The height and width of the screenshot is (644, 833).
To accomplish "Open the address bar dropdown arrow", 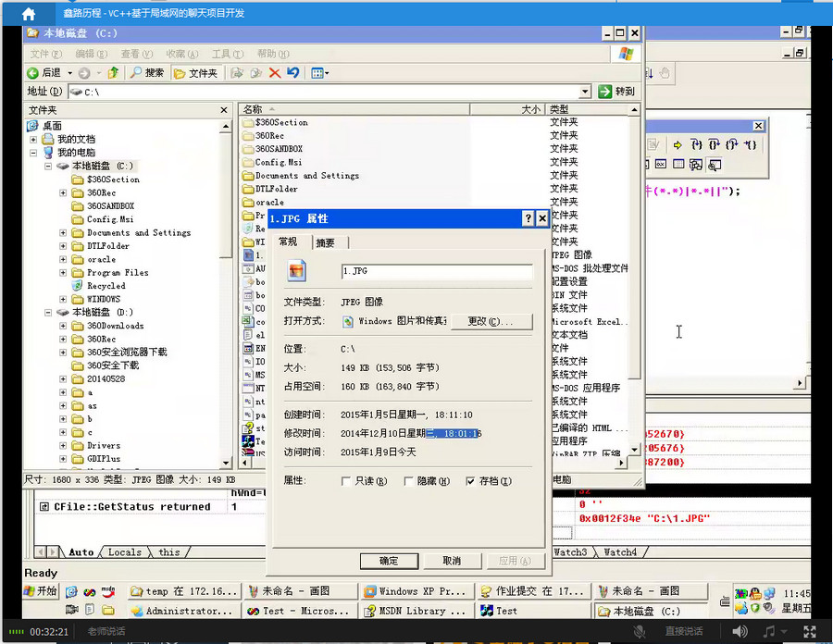I will pyautogui.click(x=585, y=92).
